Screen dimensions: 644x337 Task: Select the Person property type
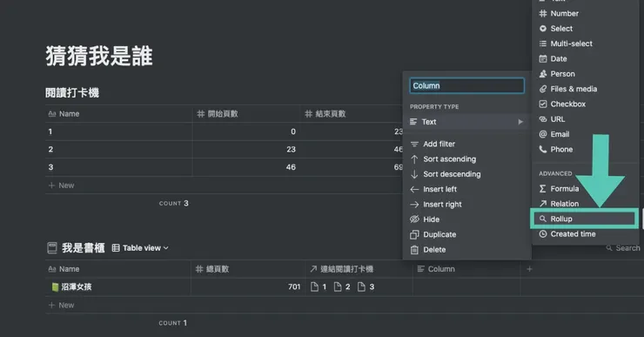(585, 74)
